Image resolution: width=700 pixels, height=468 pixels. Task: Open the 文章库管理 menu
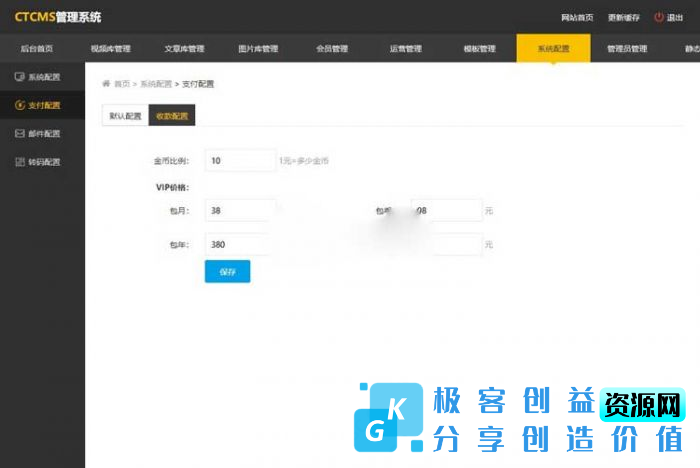tap(184, 49)
